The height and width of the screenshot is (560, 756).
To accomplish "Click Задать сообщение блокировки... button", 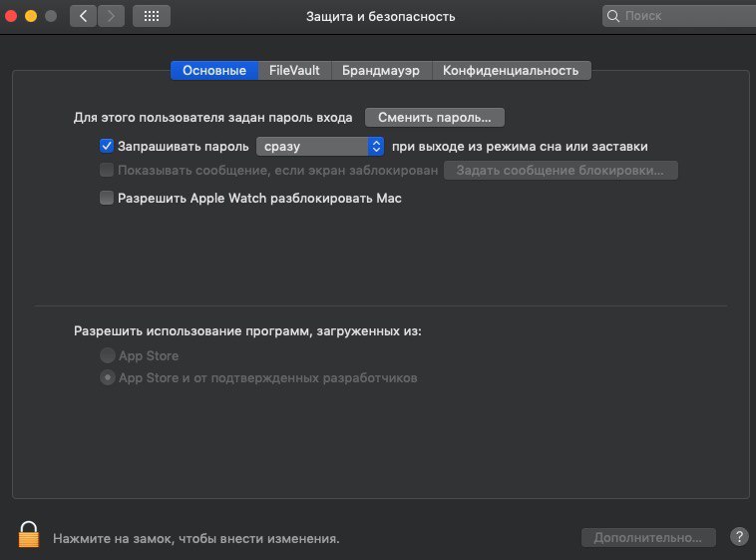I will (561, 171).
